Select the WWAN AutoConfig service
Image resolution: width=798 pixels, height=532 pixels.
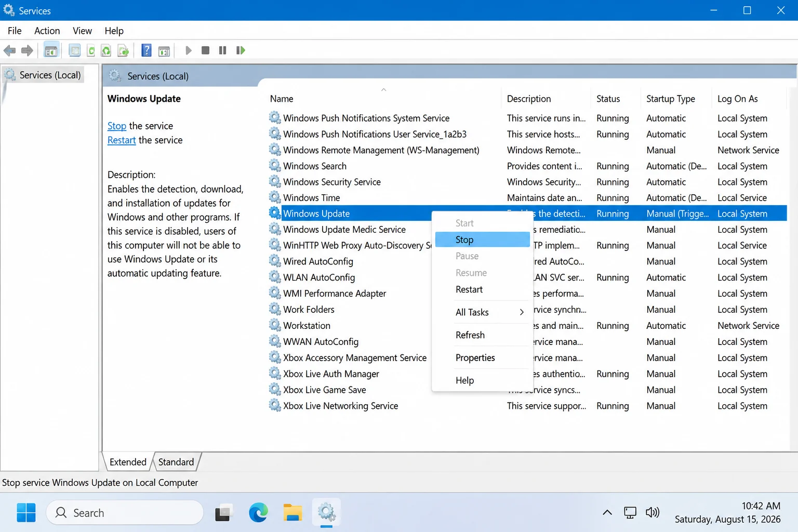[321, 341]
